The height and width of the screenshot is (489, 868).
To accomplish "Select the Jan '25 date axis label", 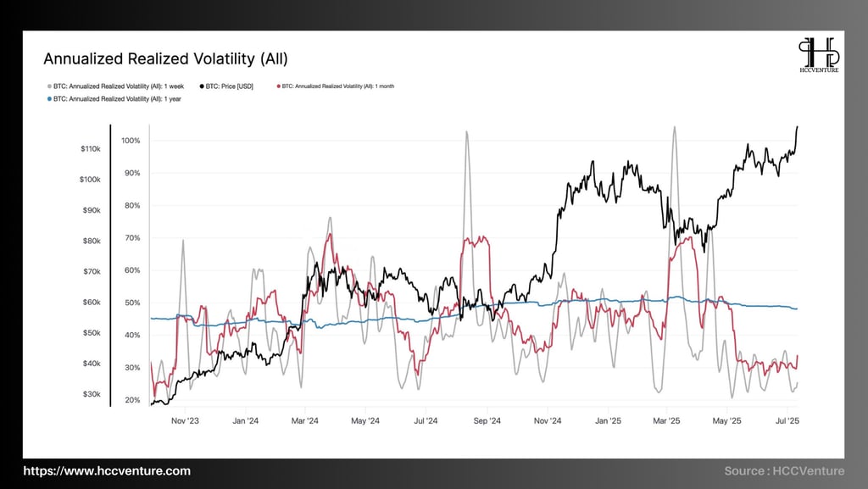I will 608,421.
